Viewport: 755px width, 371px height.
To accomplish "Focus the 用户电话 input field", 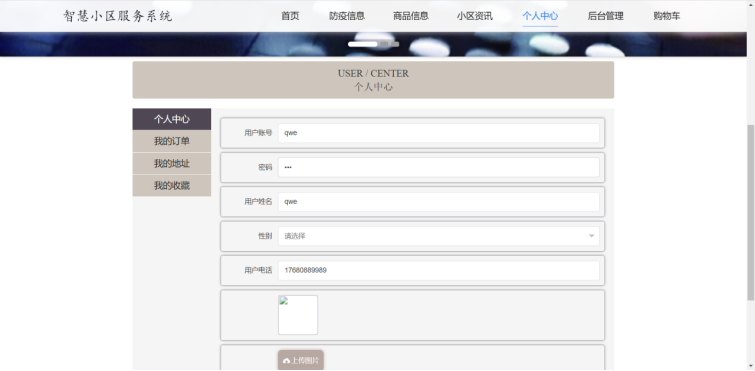I will pyautogui.click(x=439, y=270).
